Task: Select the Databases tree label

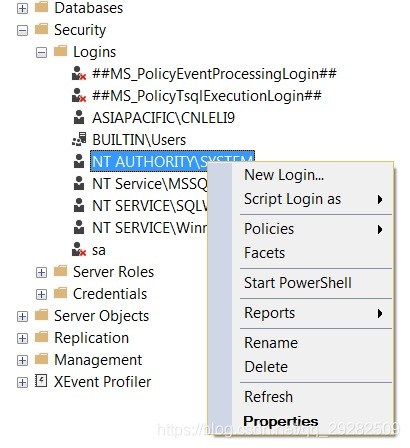Action: point(89,8)
